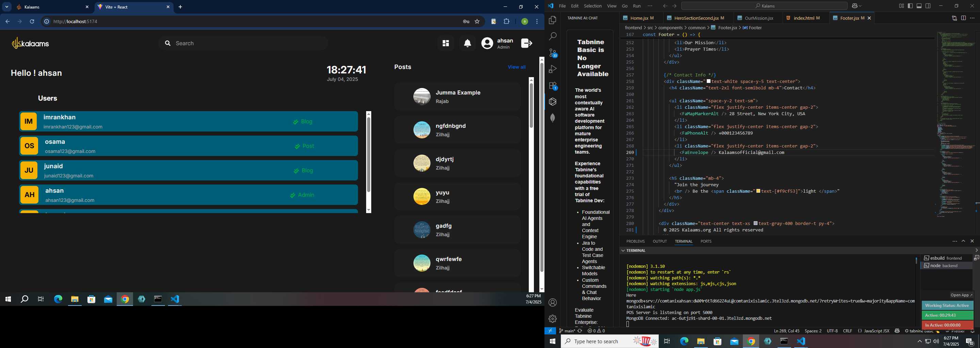
Task: Open the HeroSectionSecond.jsx editor tab
Action: point(696,18)
